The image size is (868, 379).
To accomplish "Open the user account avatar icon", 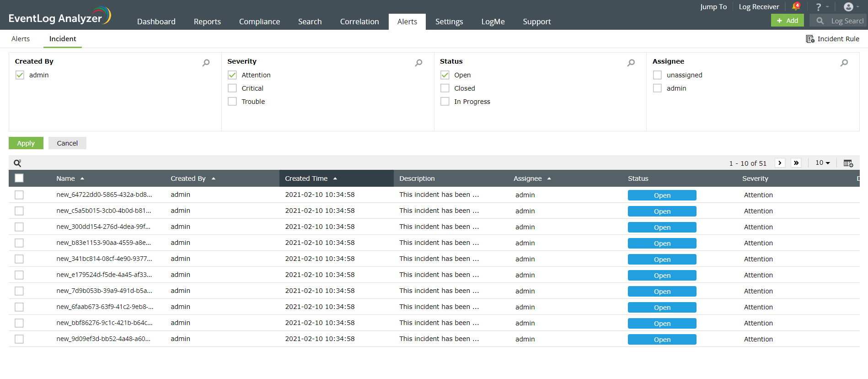I will tap(848, 7).
